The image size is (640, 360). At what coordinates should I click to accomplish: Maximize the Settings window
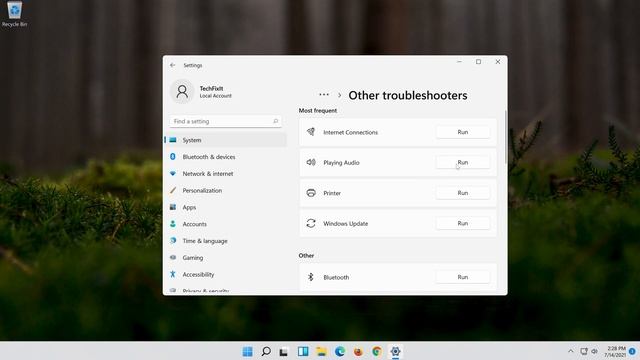(478, 62)
